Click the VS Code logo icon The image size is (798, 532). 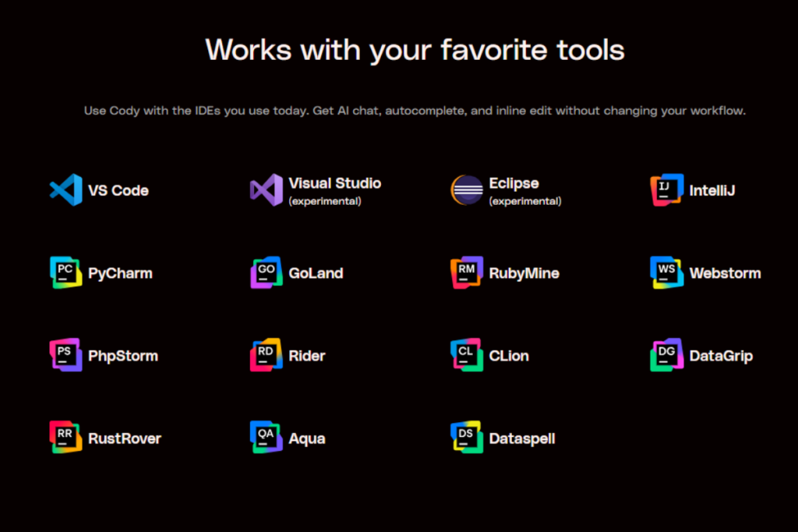click(65, 190)
